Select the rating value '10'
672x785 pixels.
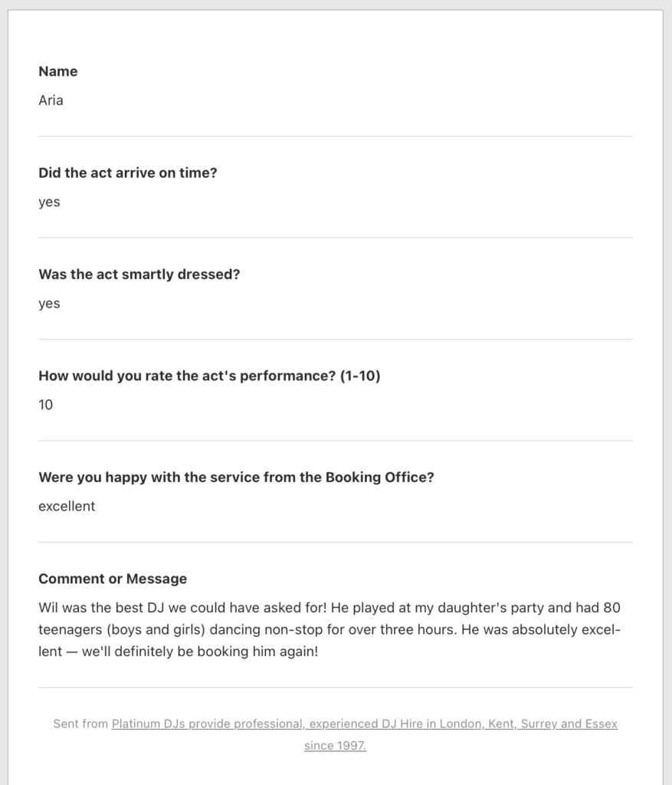[x=46, y=405]
